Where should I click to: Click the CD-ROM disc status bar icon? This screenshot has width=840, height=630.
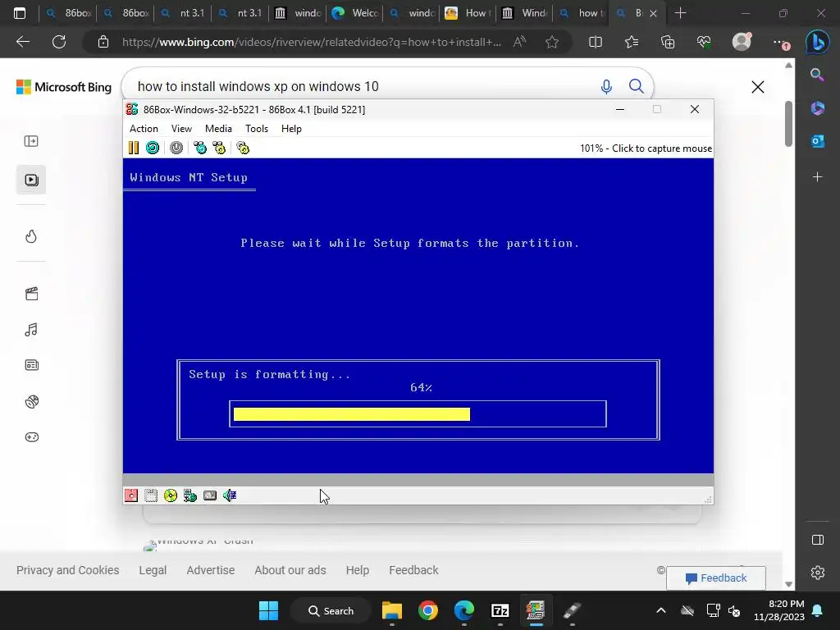[171, 495]
